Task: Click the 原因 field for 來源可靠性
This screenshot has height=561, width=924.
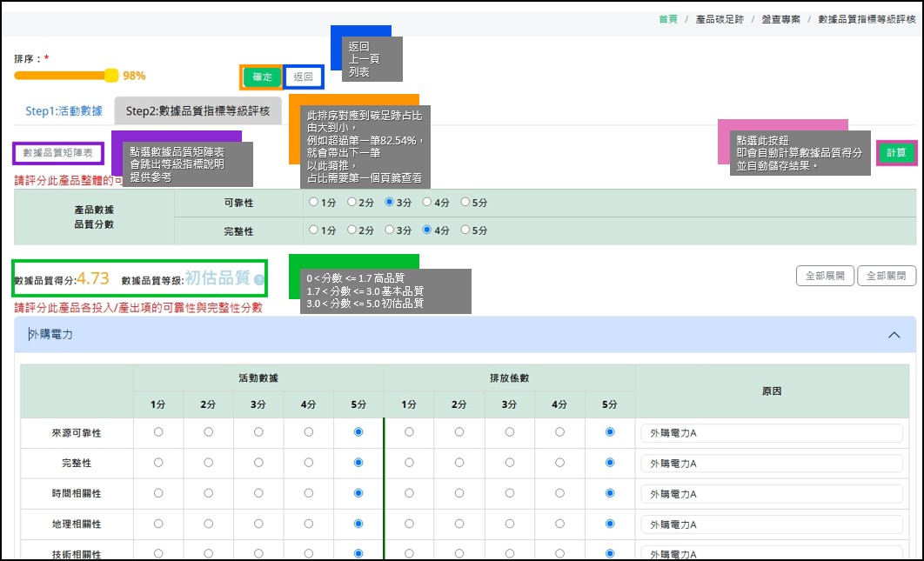Action: (x=771, y=432)
